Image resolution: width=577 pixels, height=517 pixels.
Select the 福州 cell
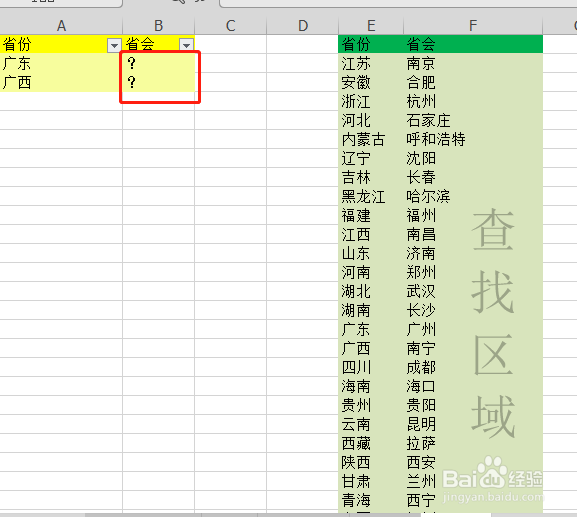point(473,216)
